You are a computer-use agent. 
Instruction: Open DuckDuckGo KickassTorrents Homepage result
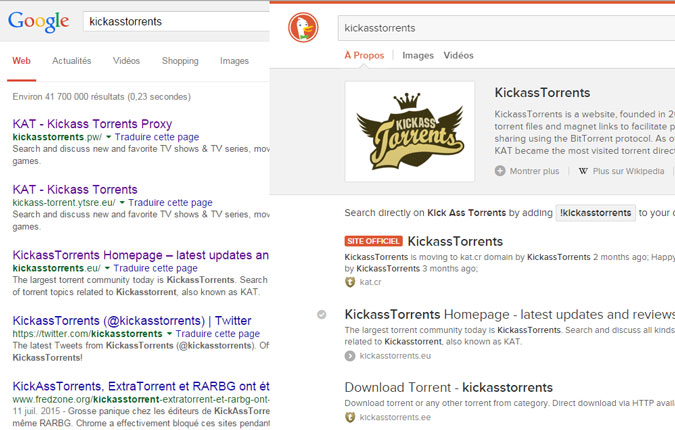point(510,314)
